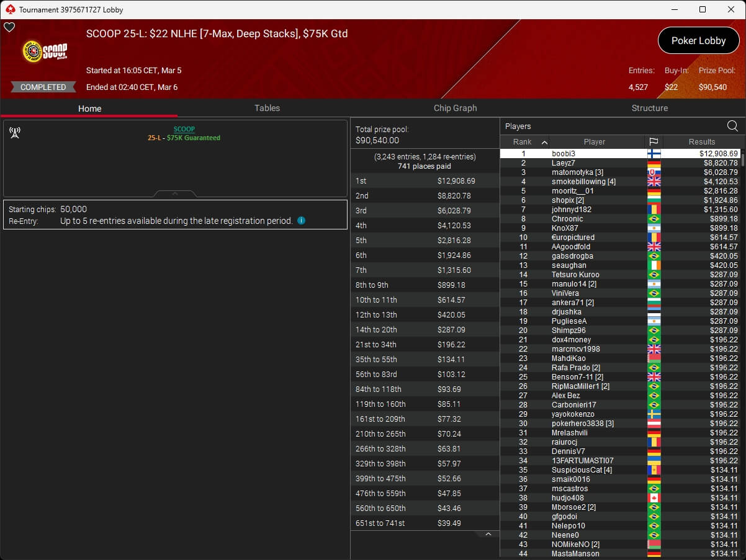This screenshot has height=560, width=746.
Task: Sort by the Results column header
Action: (x=701, y=141)
